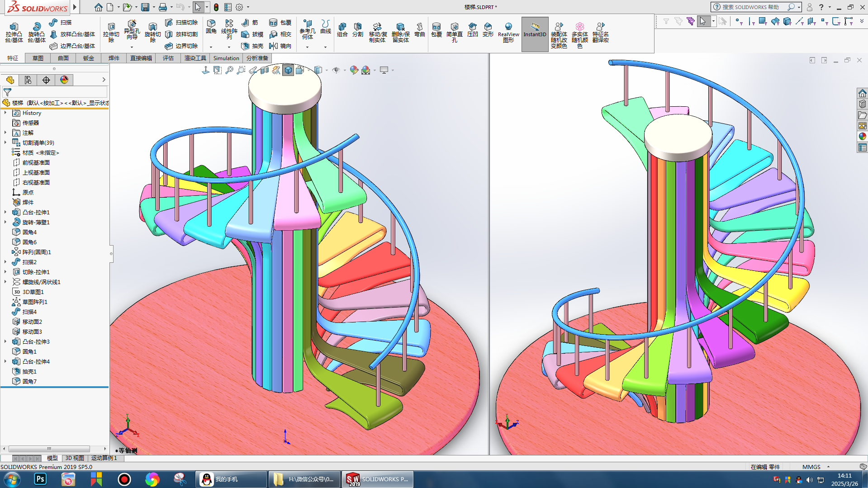
Task: Open the Simulation tab
Action: point(226,58)
